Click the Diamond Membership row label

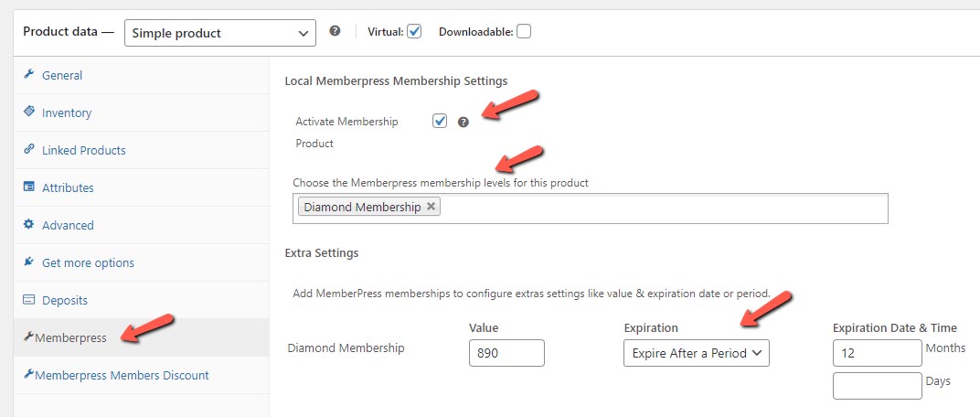click(346, 347)
